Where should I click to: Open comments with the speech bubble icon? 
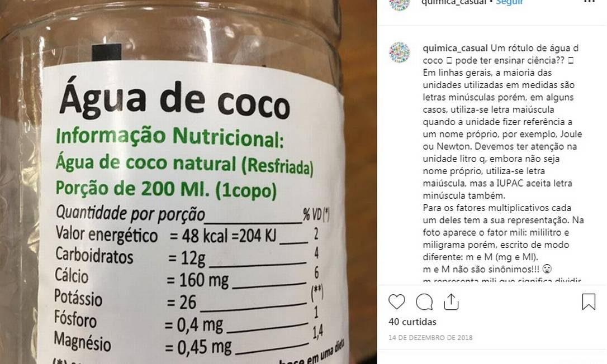point(424,301)
